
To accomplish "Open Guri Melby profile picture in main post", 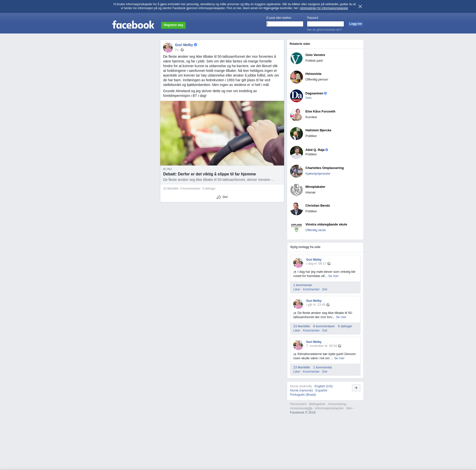I will 168,47.
